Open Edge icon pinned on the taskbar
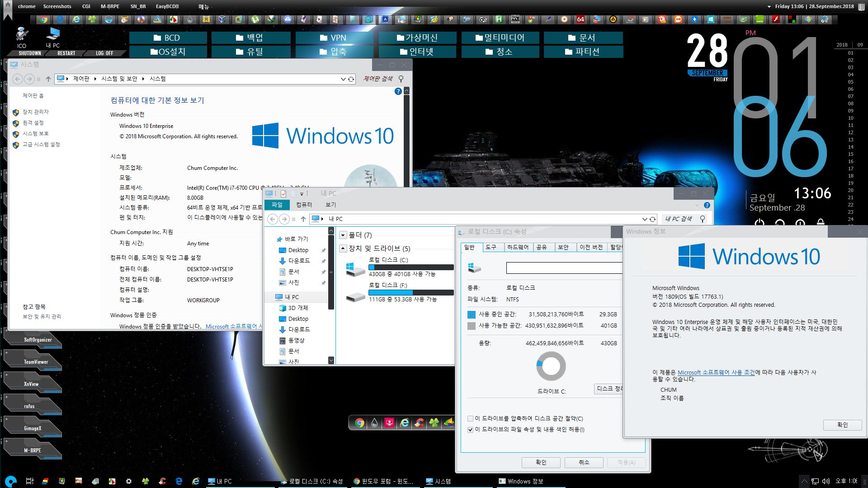Image resolution: width=868 pixels, height=488 pixels. [179, 481]
